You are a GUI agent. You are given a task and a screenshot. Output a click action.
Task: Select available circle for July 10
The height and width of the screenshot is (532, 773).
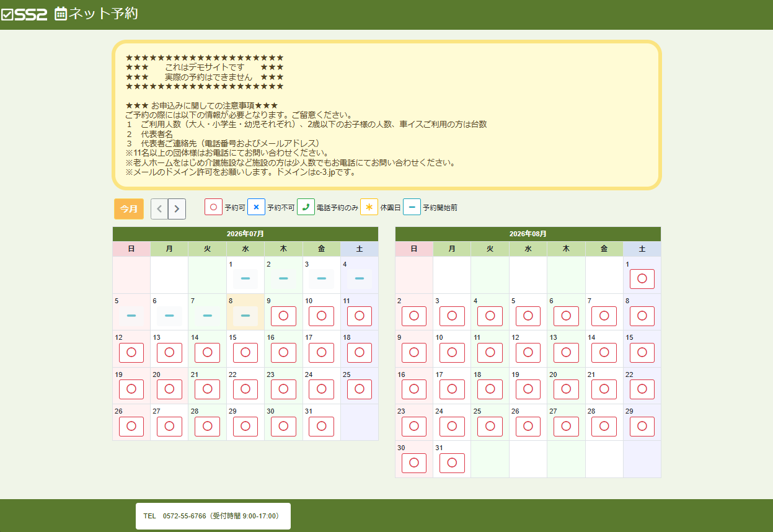pyautogui.click(x=321, y=316)
